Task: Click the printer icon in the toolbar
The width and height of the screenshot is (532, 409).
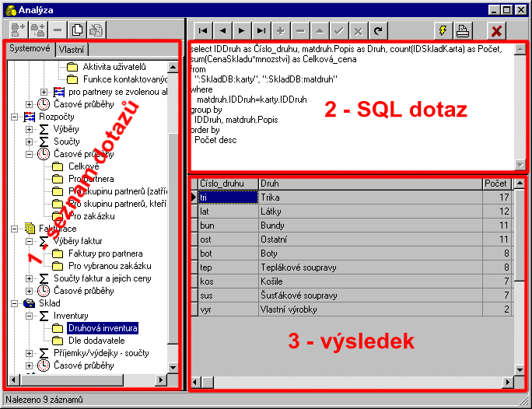Action: (463, 30)
